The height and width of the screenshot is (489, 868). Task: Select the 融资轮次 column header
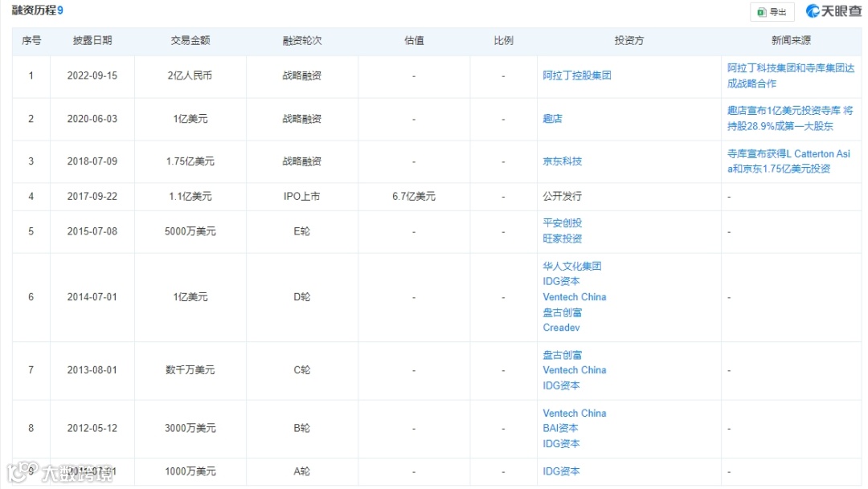coord(301,40)
